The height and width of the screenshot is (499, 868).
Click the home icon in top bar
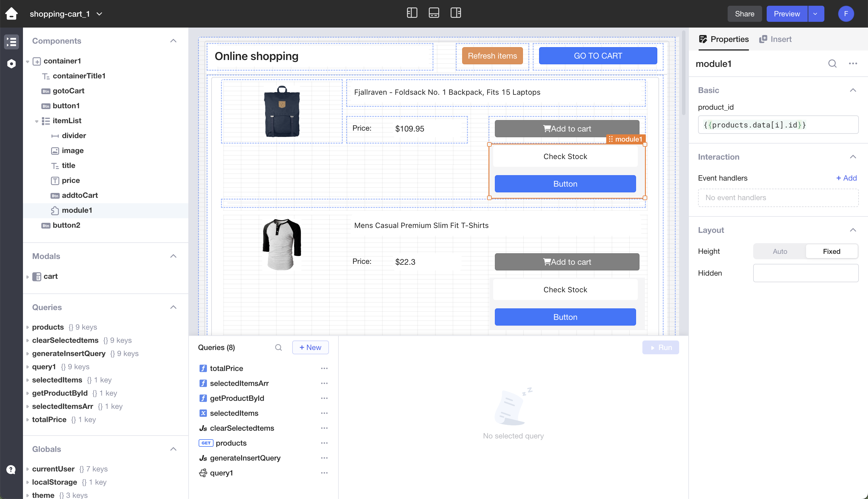[x=11, y=14]
